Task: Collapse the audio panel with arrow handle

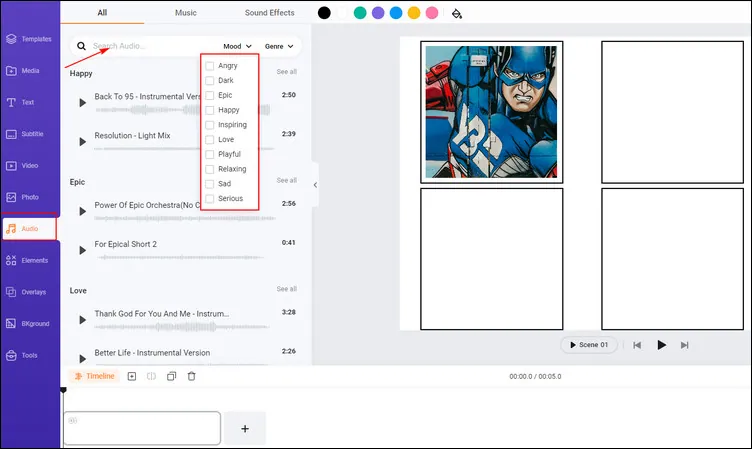Action: (315, 185)
